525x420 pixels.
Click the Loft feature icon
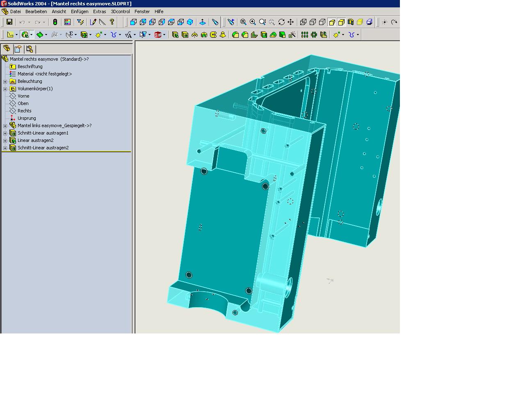[223, 35]
